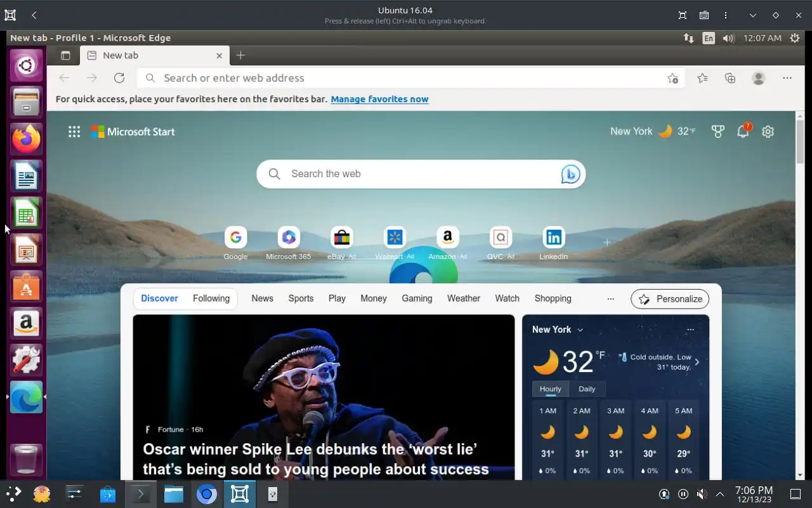Switch to the Following feed tab
Viewport: 812px width, 508px height.
(x=211, y=298)
